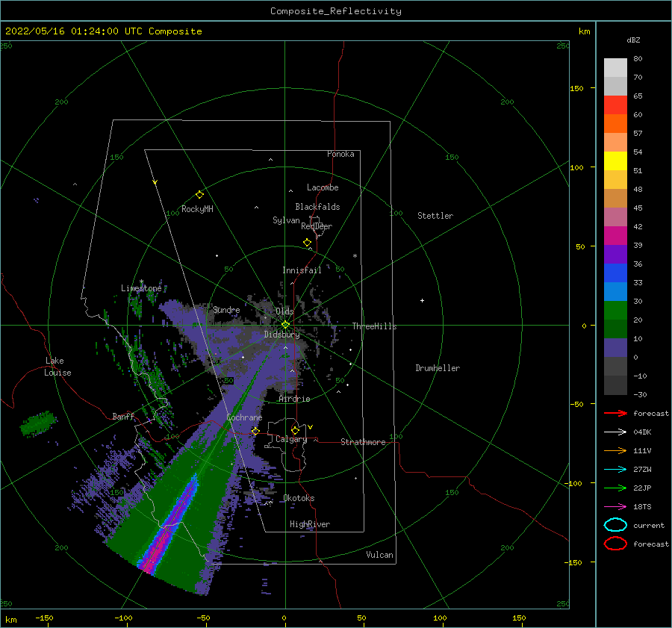Image resolution: width=672 pixels, height=628 pixels.
Task: Click the Cochrane town label
Action: point(244,417)
